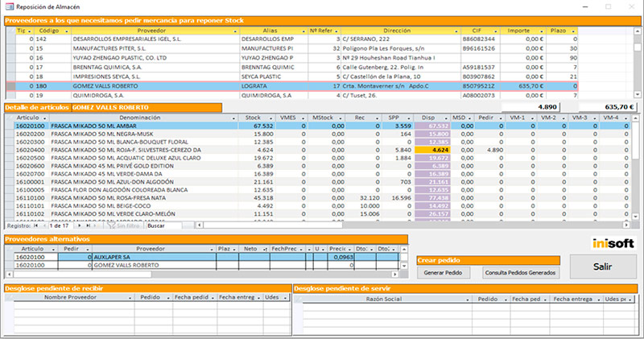Open the Pedir column dropdown in articles grid
This screenshot has height=339, width=644.
(500, 118)
